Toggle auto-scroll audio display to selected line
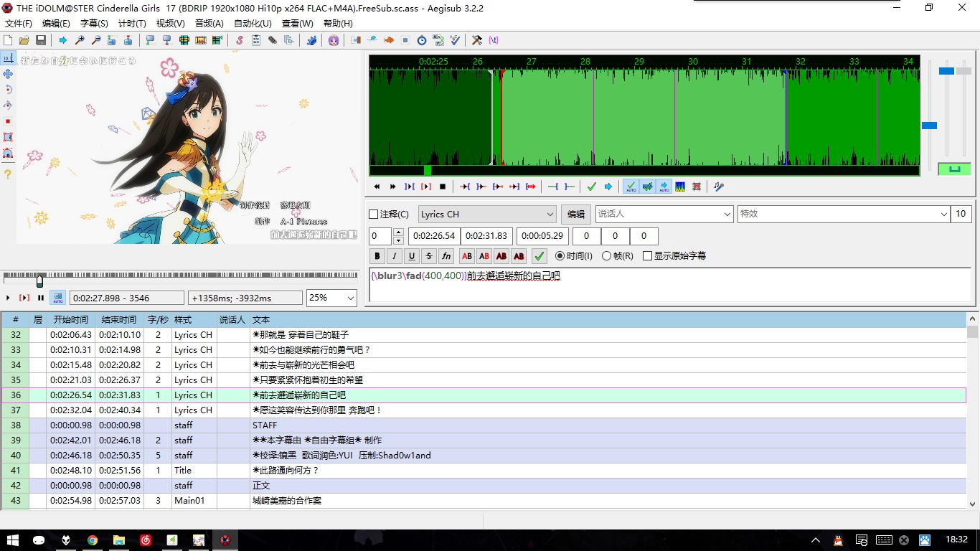 click(x=664, y=187)
